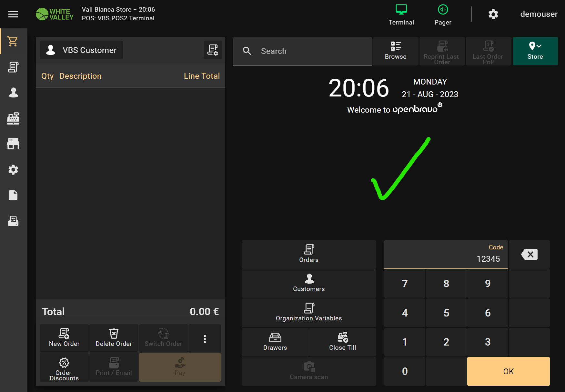Viewport: 565px width, 392px height.
Task: Open the sidebar settings gear icon
Action: tap(13, 170)
